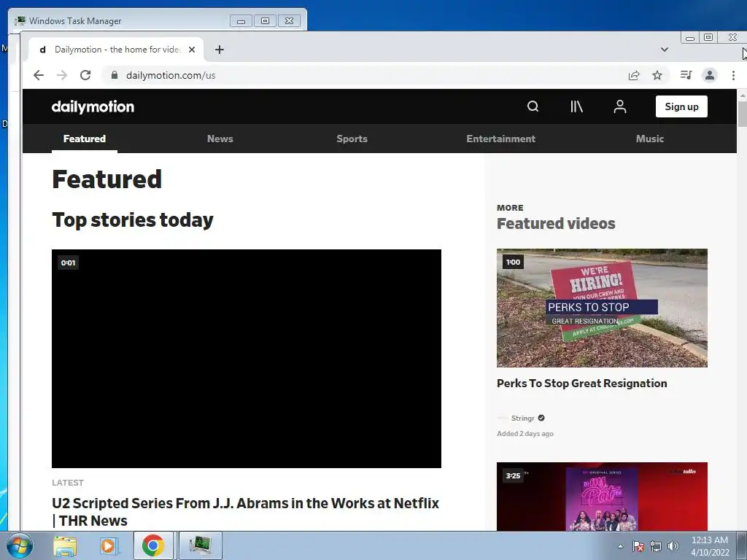Click the Windows Start orb

click(20, 545)
